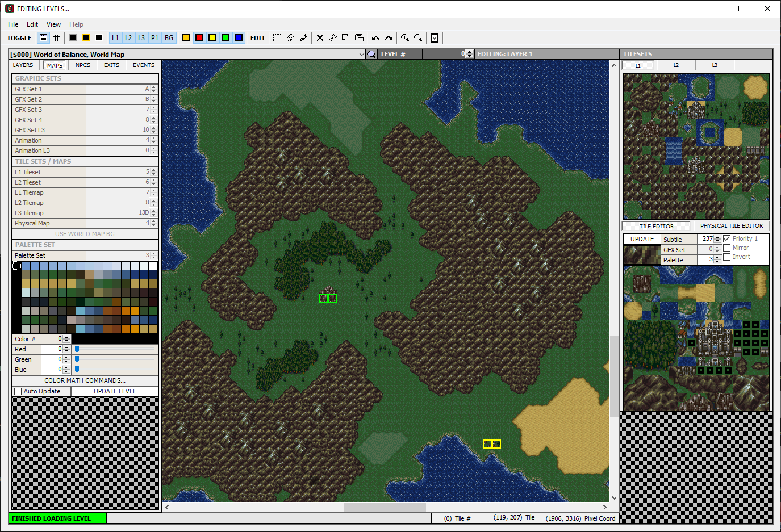Adjust GFX Set 1 spinner
This screenshot has width=781, height=532.
pyautogui.click(x=153, y=89)
